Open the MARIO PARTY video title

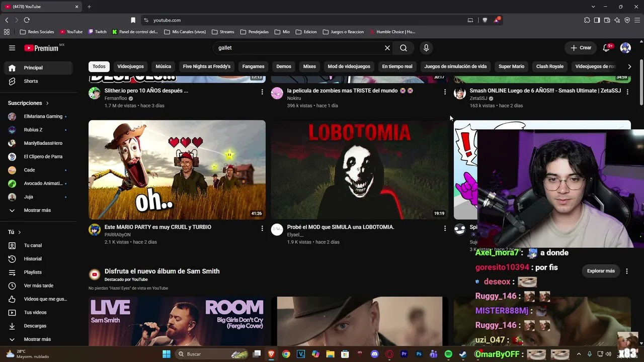pyautogui.click(x=158, y=227)
